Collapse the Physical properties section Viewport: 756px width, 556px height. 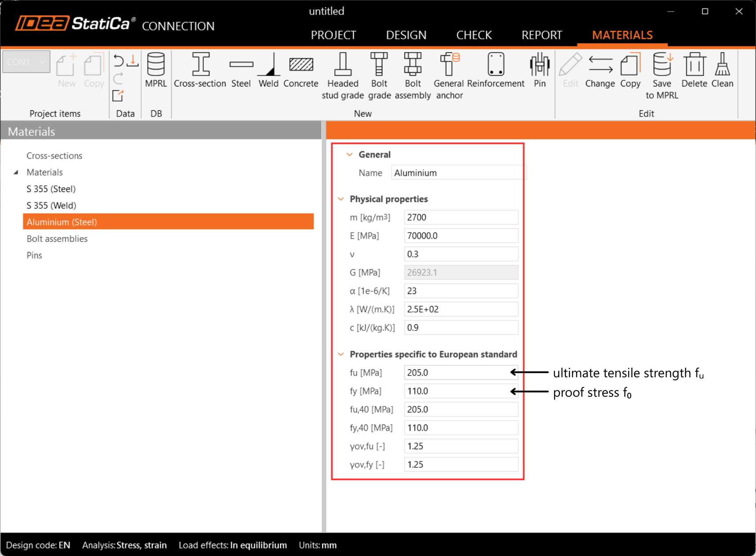pyautogui.click(x=341, y=199)
